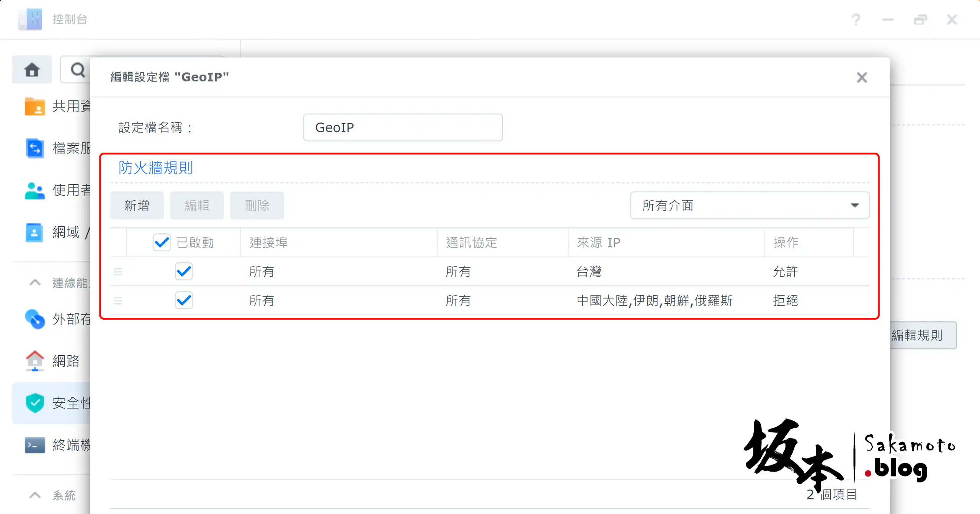Open the Shared Folder (共用資料夾) orange icon
Image resolution: width=980 pixels, height=514 pixels.
34,106
